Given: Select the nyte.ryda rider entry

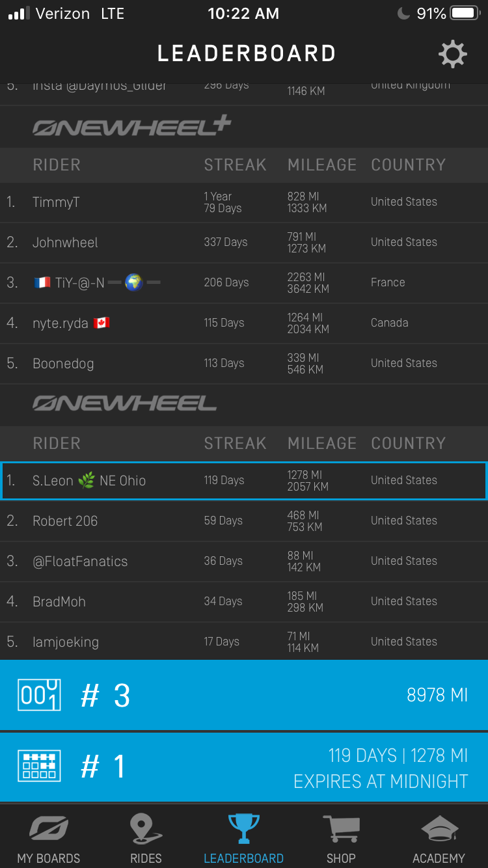Looking at the screenshot, I should point(244,323).
